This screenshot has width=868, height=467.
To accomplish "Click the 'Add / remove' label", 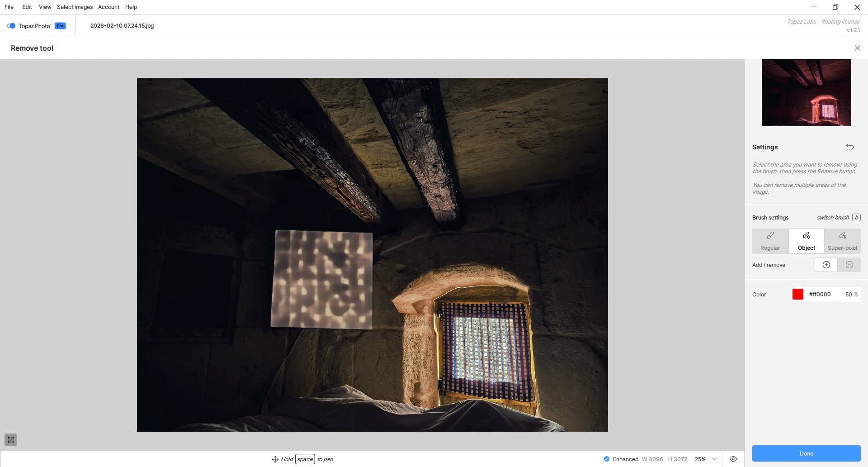I will (769, 265).
